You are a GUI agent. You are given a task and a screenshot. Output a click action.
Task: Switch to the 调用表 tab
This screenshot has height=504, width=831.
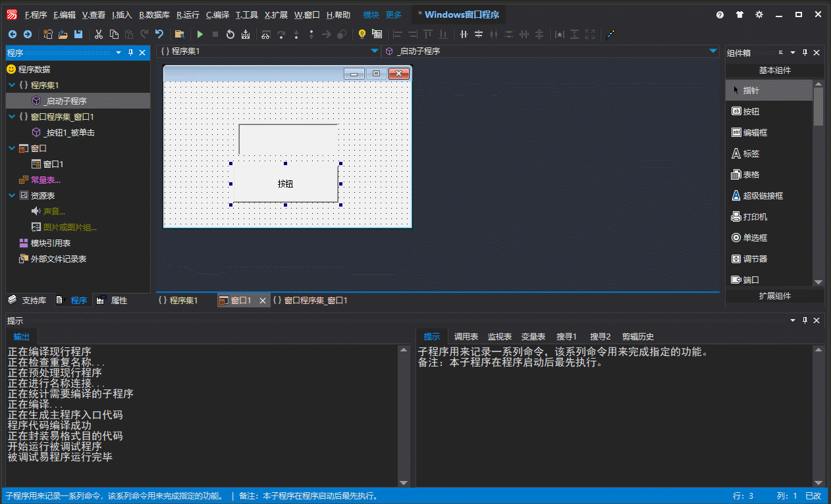coord(466,336)
